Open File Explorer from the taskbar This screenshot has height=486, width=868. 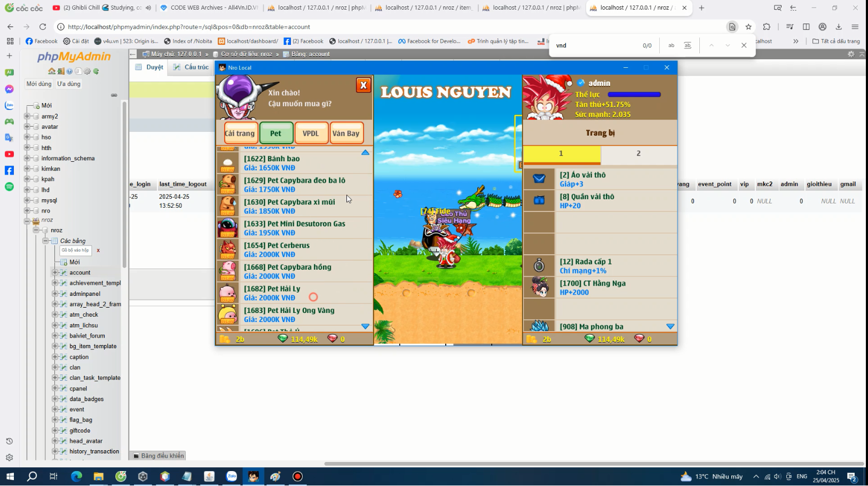pyautogui.click(x=98, y=476)
